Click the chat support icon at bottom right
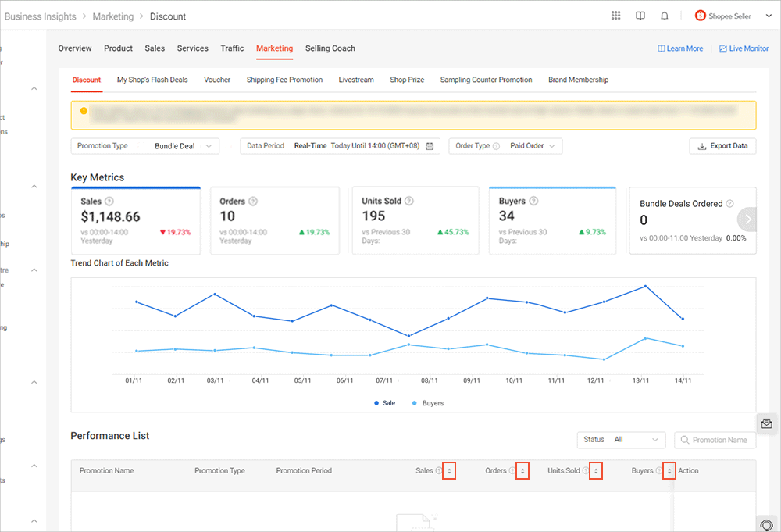Image resolution: width=781 pixels, height=532 pixels. tap(766, 525)
